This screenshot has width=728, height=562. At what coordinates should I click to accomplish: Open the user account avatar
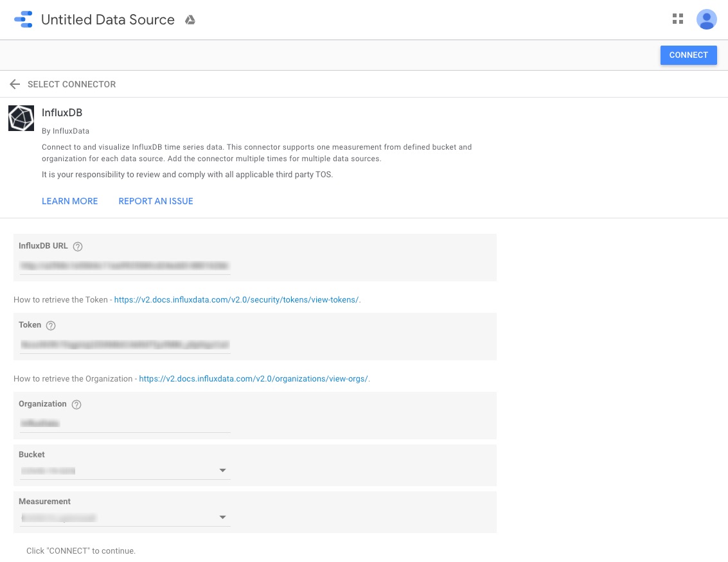click(x=706, y=19)
